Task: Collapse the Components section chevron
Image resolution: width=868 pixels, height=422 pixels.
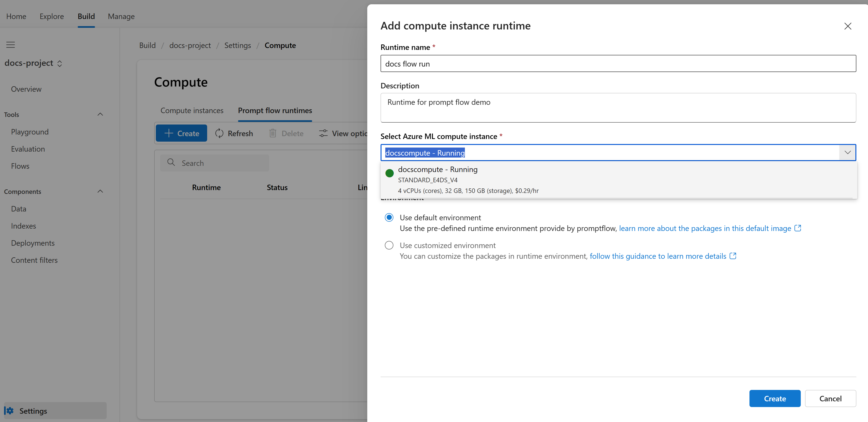Action: coord(100,191)
